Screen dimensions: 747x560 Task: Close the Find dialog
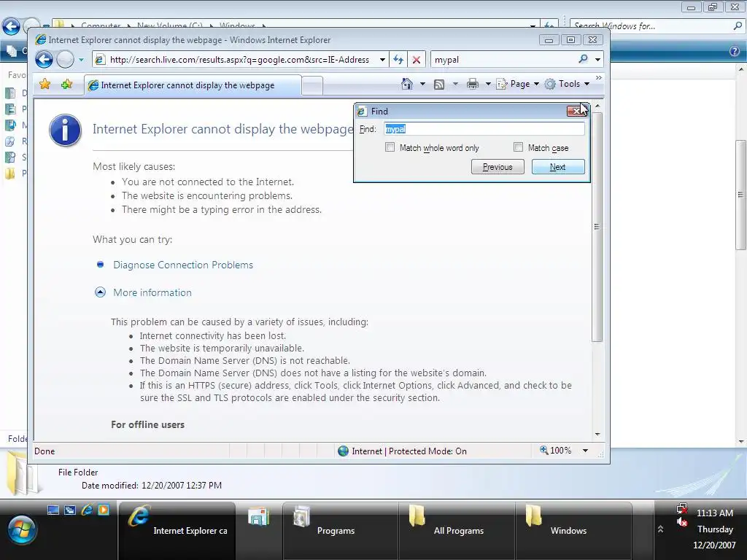[x=577, y=111]
